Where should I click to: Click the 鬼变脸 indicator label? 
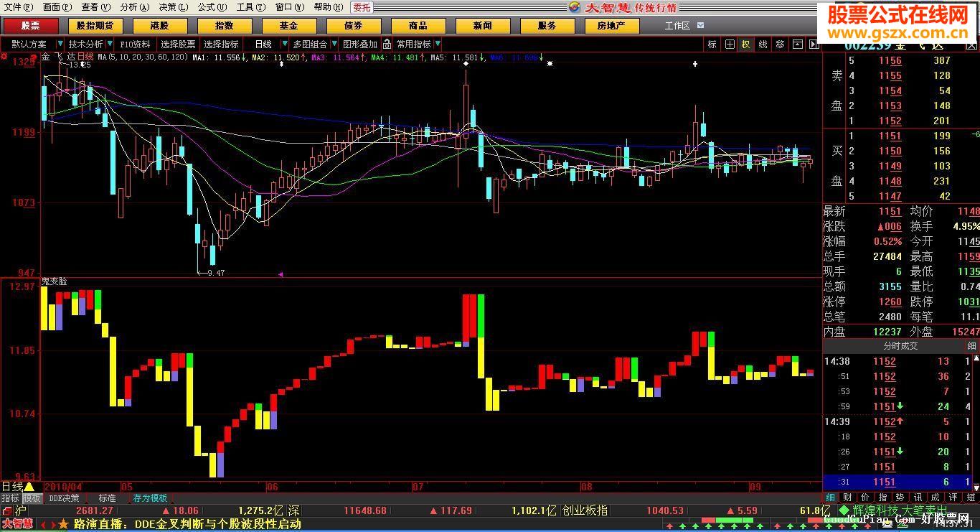point(55,282)
